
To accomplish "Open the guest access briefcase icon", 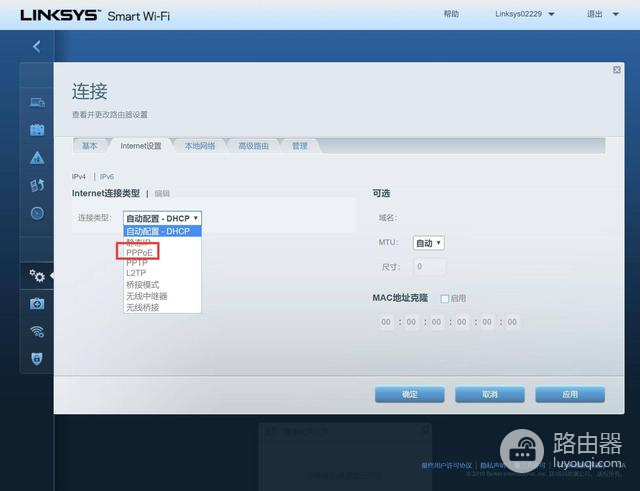I will point(37,130).
